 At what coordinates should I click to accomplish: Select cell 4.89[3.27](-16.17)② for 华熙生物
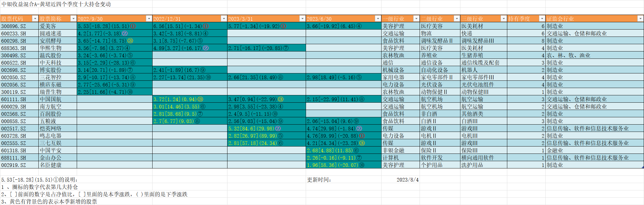coord(190,48)
